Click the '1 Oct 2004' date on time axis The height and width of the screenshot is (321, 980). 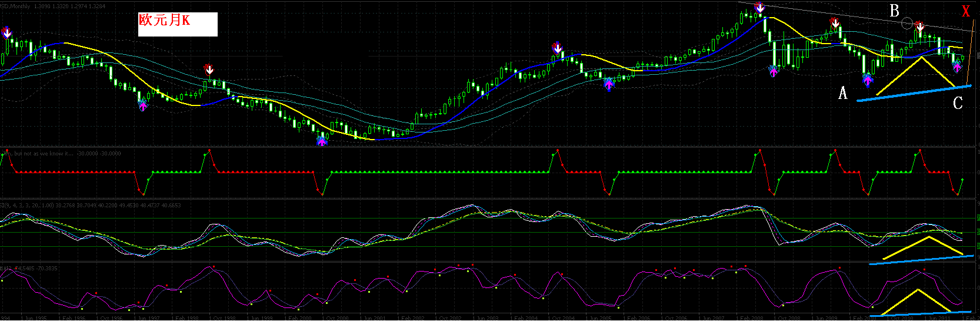click(562, 318)
